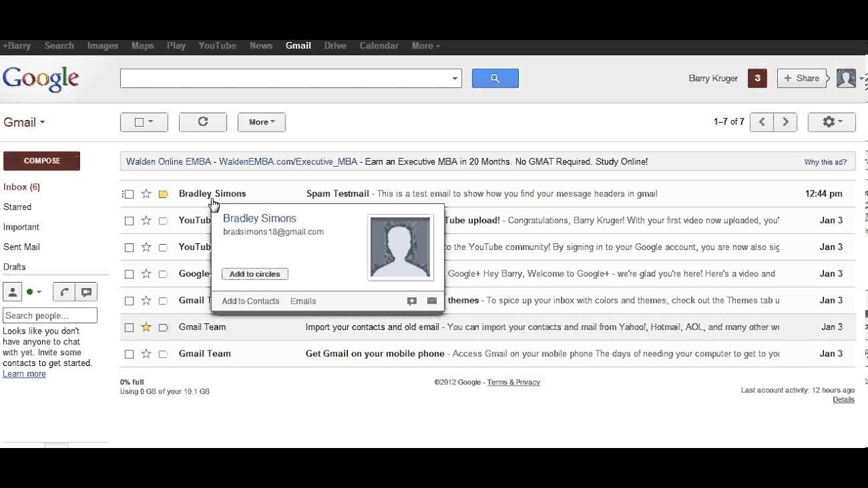The width and height of the screenshot is (868, 488).
Task: Open the red notifications count badge
Action: tap(757, 78)
